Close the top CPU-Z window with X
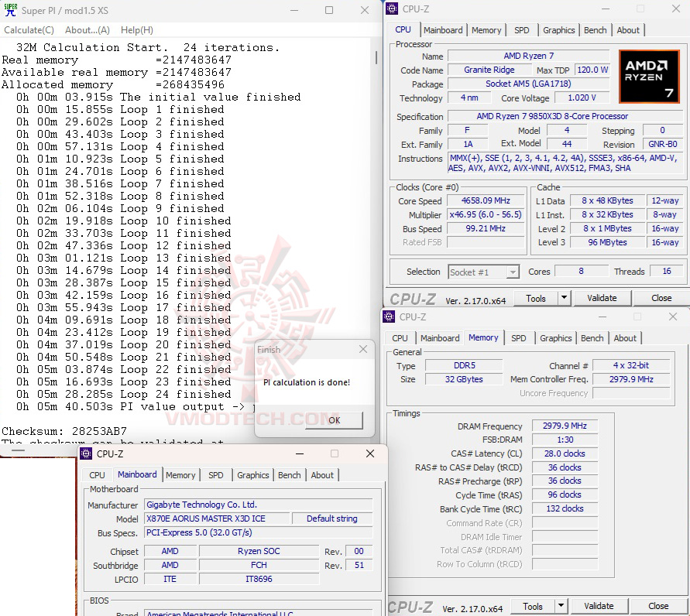Image resolution: width=690 pixels, height=616 pixels. (x=676, y=9)
